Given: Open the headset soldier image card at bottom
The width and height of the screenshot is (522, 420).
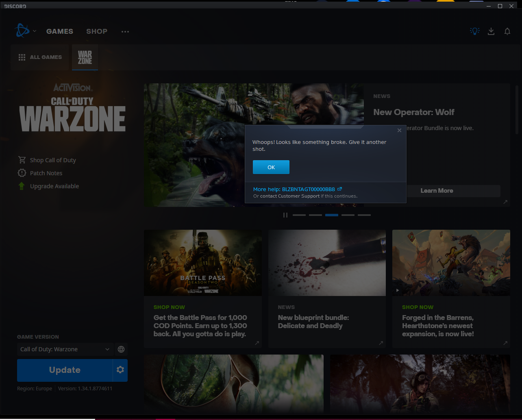Looking at the screenshot, I should tap(420, 384).
